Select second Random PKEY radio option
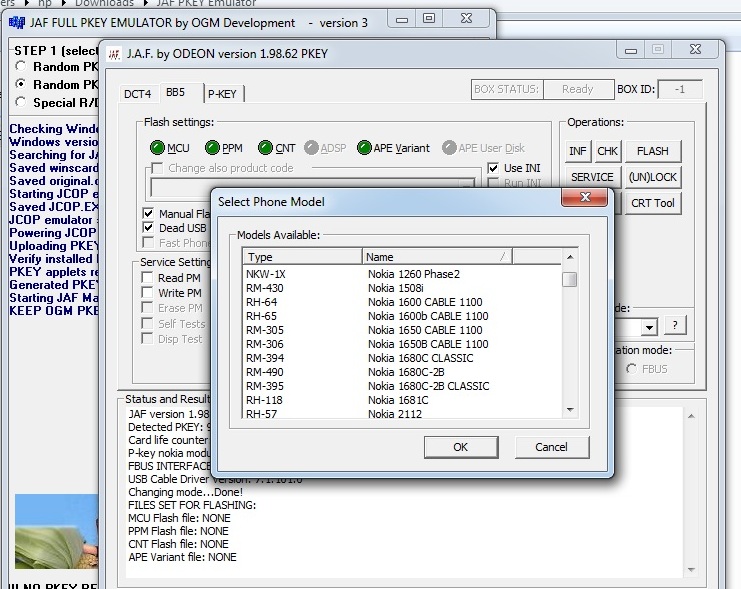Screen dimensions: 741x589 coord(20,84)
